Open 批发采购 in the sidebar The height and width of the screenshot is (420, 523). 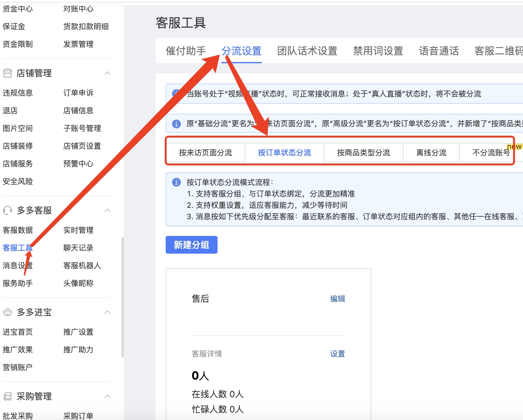[18, 416]
